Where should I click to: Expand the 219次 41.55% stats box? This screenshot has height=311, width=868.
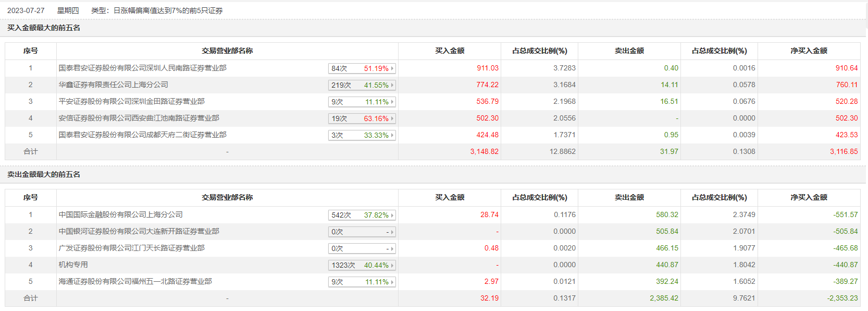362,85
